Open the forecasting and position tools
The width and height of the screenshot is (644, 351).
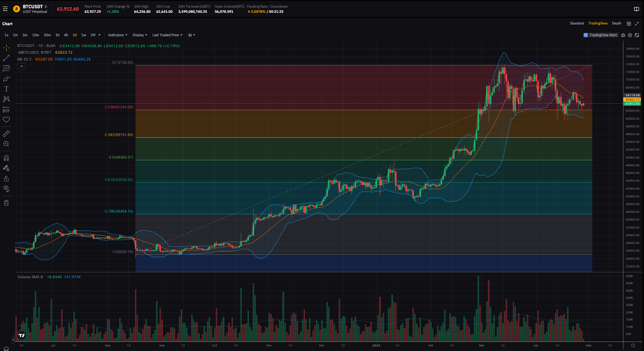coord(6,109)
